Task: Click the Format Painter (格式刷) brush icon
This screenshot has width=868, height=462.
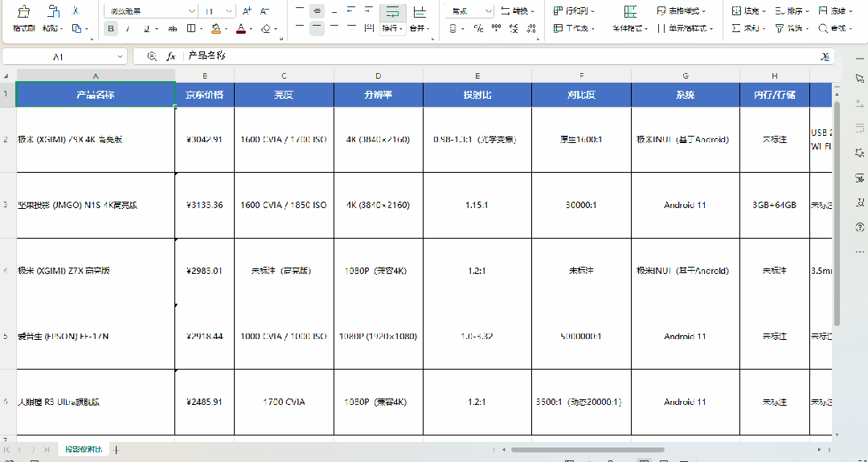Action: (23, 11)
